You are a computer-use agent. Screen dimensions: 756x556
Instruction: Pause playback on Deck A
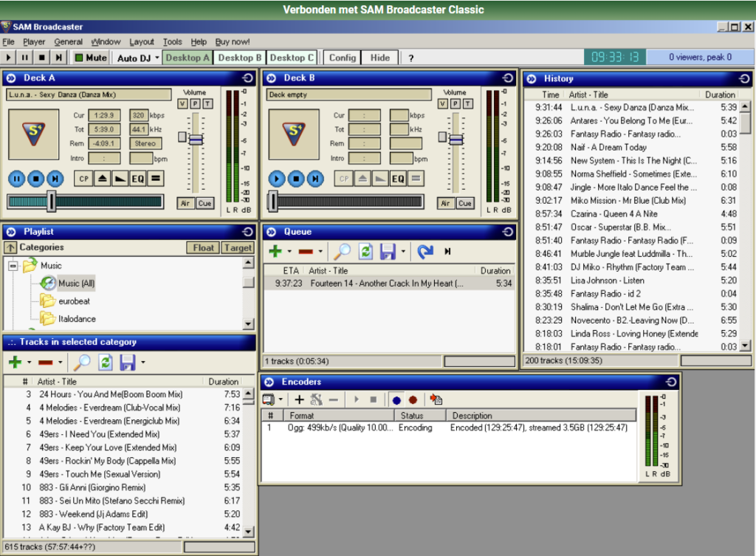tap(16, 179)
